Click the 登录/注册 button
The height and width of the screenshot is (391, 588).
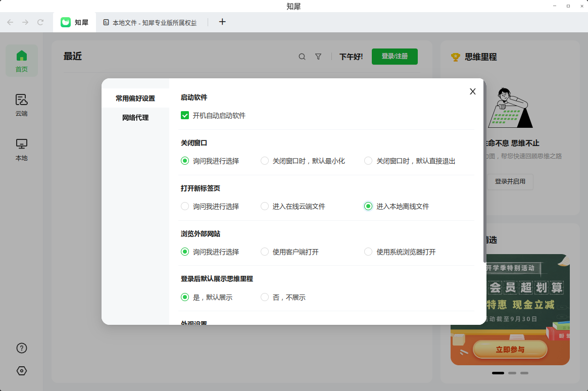(x=395, y=57)
